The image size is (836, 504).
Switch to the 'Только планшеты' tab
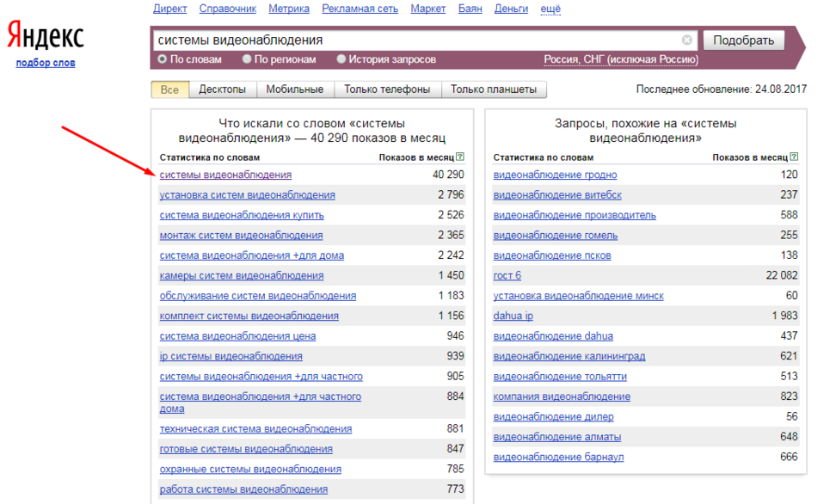point(494,89)
